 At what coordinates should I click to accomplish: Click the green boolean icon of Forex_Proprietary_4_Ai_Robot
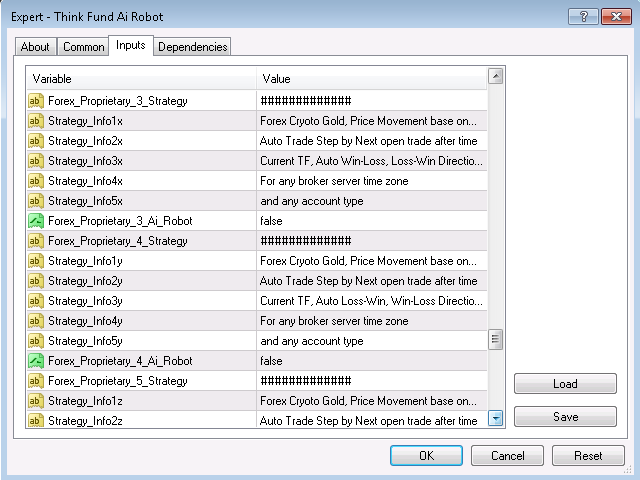(x=36, y=361)
